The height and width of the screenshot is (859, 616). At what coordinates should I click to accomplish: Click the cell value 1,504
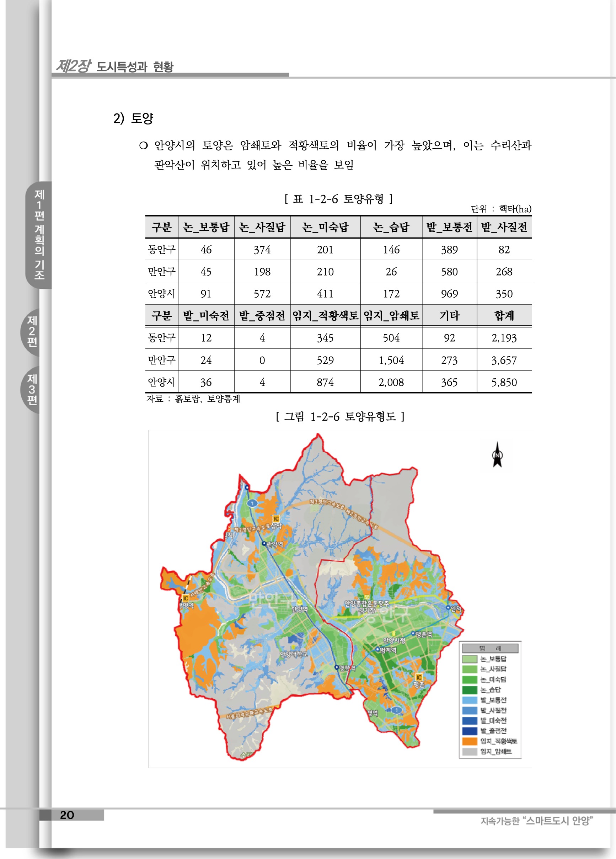pos(391,360)
